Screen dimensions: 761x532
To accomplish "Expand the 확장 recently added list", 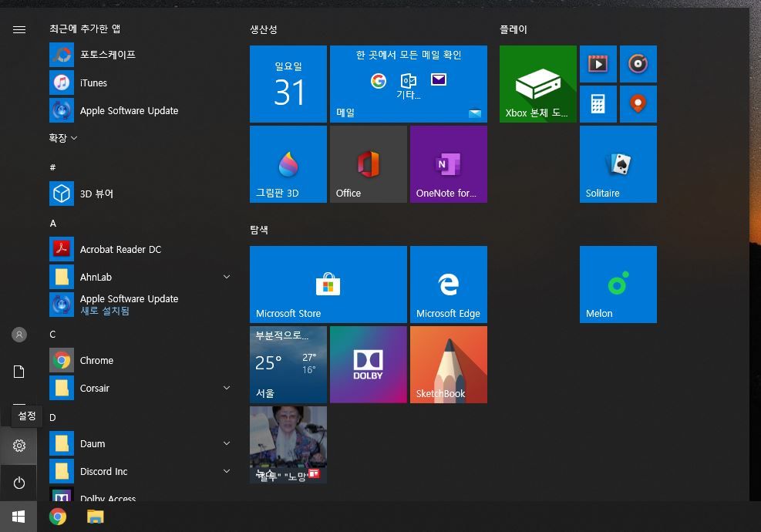I will click(63, 138).
